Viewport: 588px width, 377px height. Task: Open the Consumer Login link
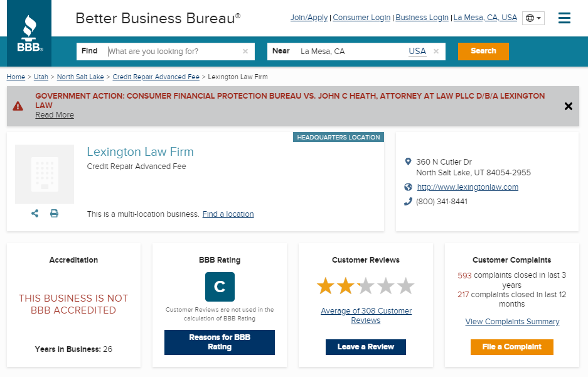pyautogui.click(x=361, y=18)
